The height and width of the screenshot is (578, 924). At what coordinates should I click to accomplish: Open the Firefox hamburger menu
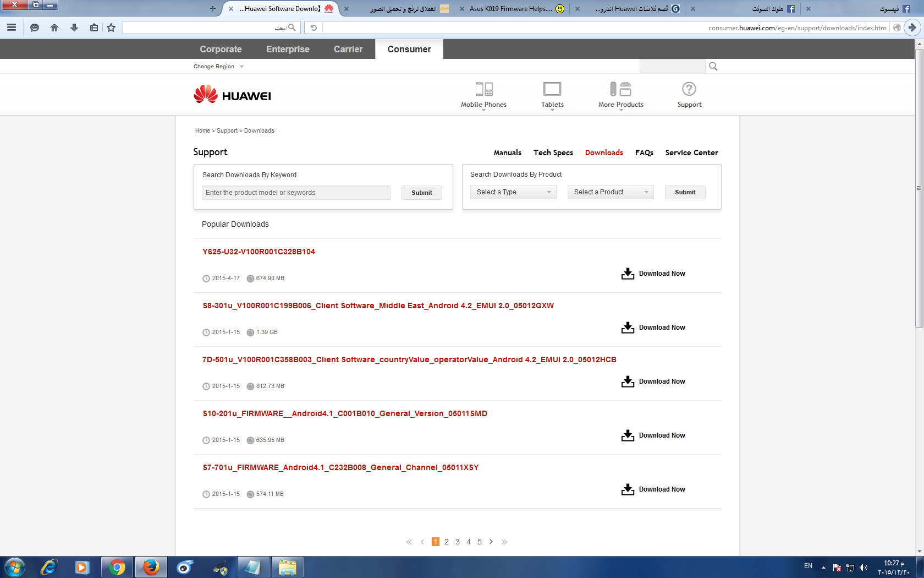pos(12,28)
